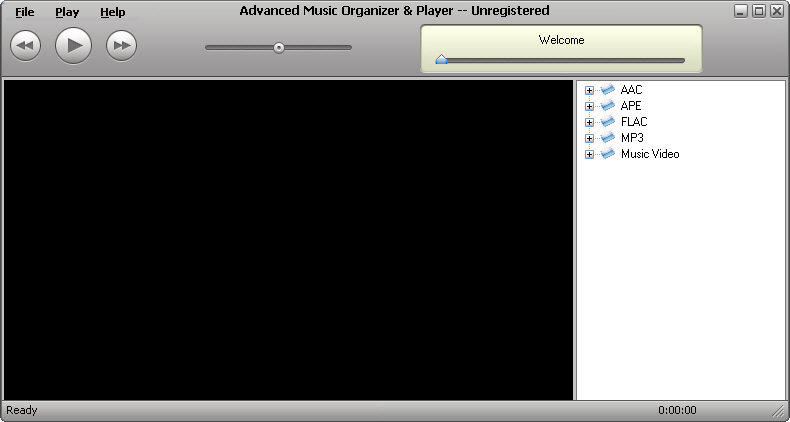Click the 0:00:00 time in status bar
The height and width of the screenshot is (422, 790).
(x=677, y=410)
